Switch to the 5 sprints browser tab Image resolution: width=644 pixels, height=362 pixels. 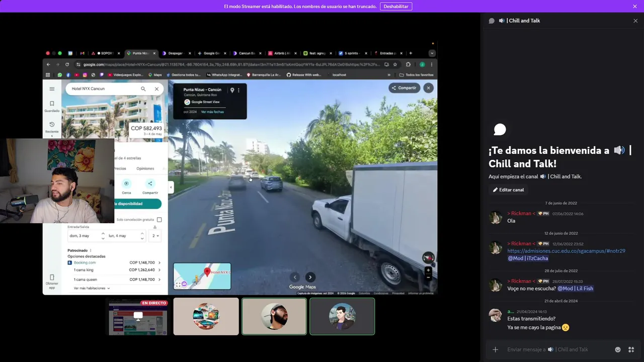point(352,53)
